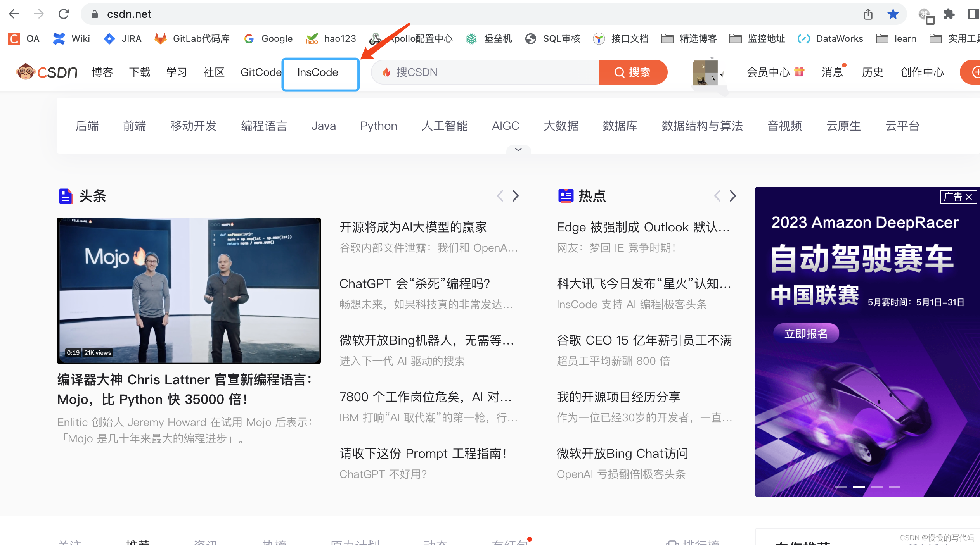The height and width of the screenshot is (545, 980).
Task: Select the third ad carousel indicator dash
Action: pos(877,486)
